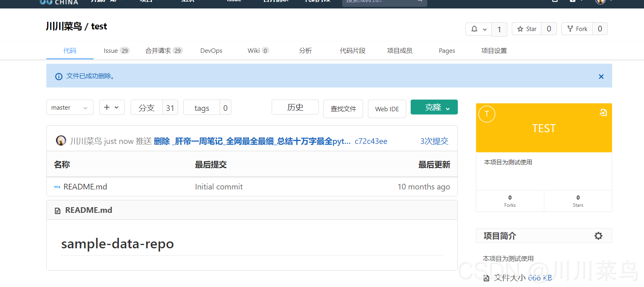Open README.md in the file list
644x287 pixels.
coord(85,187)
